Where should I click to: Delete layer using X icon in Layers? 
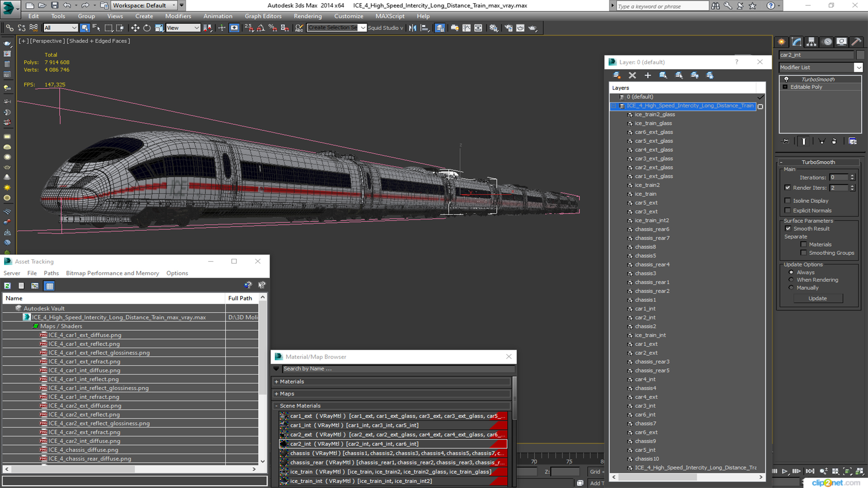coord(632,75)
